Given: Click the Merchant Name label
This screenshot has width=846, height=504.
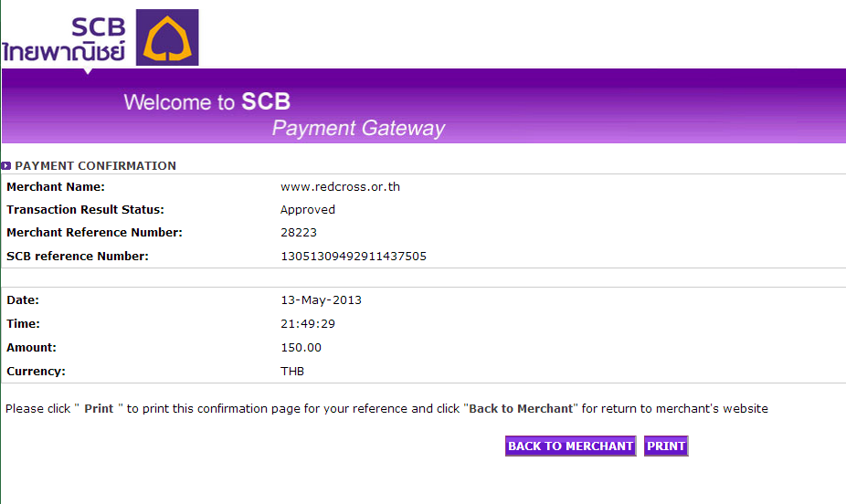Looking at the screenshot, I should [56, 187].
